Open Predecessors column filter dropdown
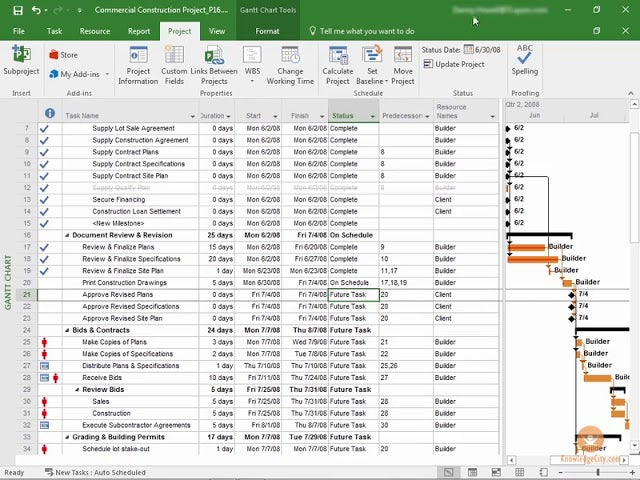This screenshot has width=640, height=480. click(427, 116)
